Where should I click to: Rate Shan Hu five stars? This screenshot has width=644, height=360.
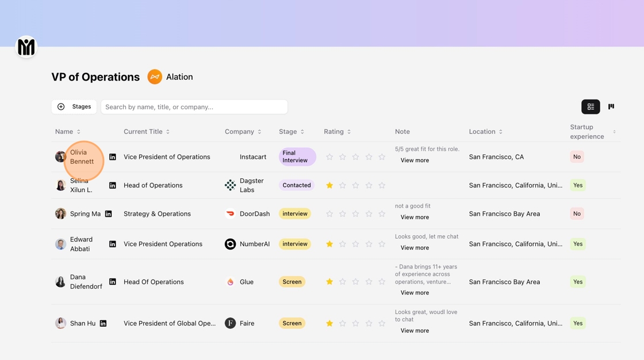382,323
